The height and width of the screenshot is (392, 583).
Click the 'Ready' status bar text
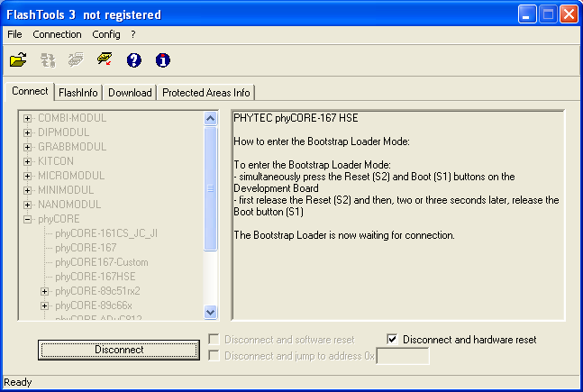[18, 382]
